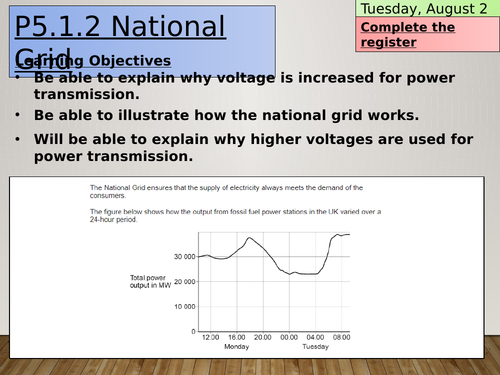500x375 pixels.
Task: Select the bullet about illustrating the national grid
Action: tap(226, 115)
